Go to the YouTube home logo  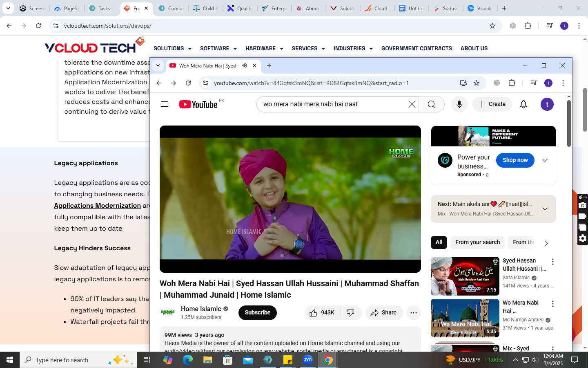point(198,104)
